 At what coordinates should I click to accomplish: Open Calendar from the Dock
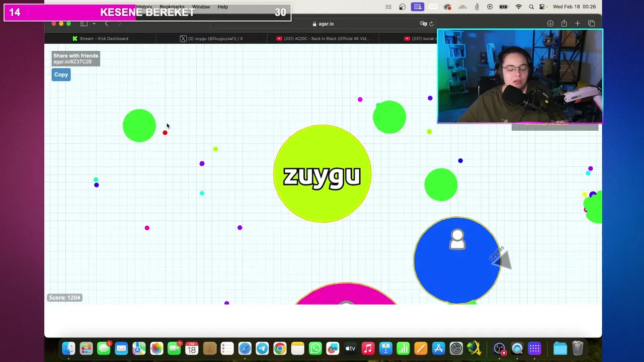click(192, 348)
